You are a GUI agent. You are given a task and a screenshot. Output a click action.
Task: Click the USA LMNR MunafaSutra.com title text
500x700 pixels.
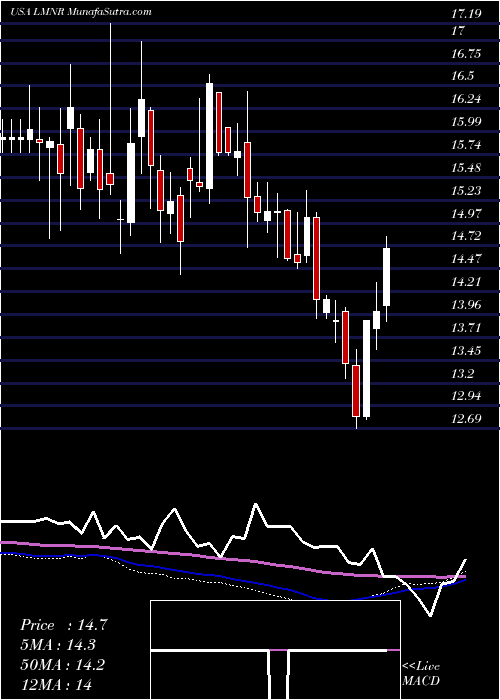[x=80, y=12]
